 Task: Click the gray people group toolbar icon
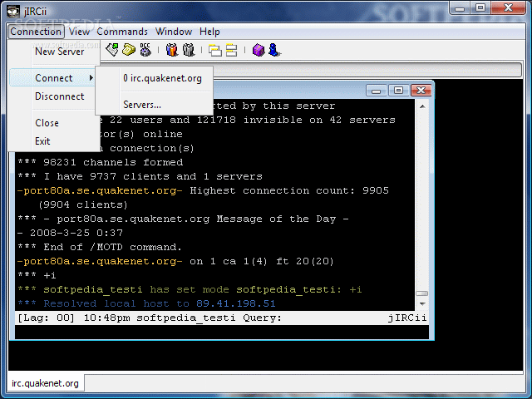(x=189, y=50)
